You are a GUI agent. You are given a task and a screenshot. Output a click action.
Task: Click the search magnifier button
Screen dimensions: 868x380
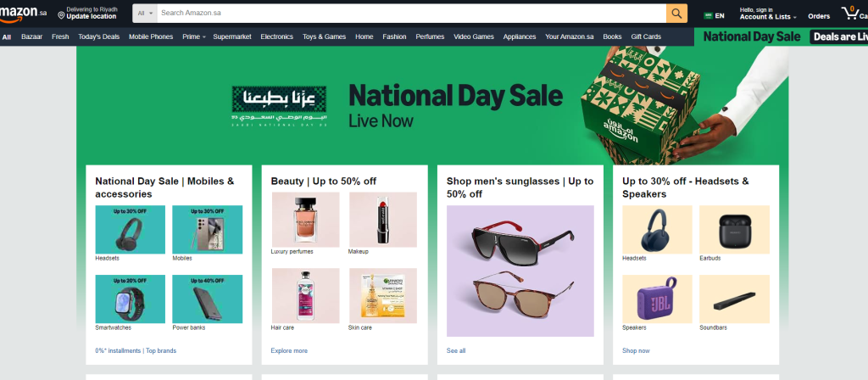(676, 14)
